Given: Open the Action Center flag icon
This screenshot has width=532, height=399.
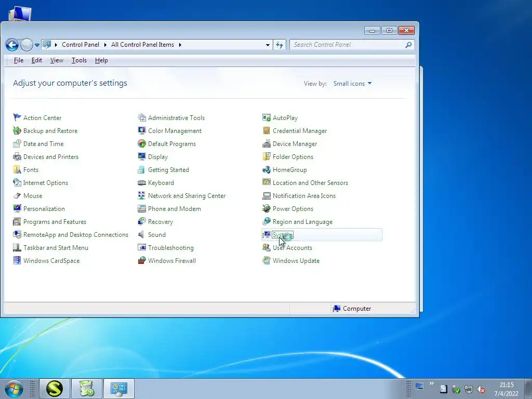Looking at the screenshot, I should coord(17,117).
